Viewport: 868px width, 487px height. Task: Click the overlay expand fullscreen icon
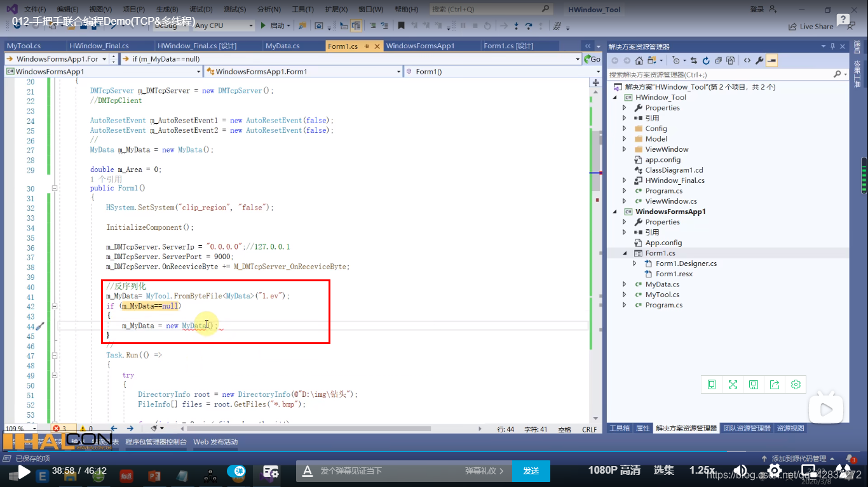[x=733, y=384]
